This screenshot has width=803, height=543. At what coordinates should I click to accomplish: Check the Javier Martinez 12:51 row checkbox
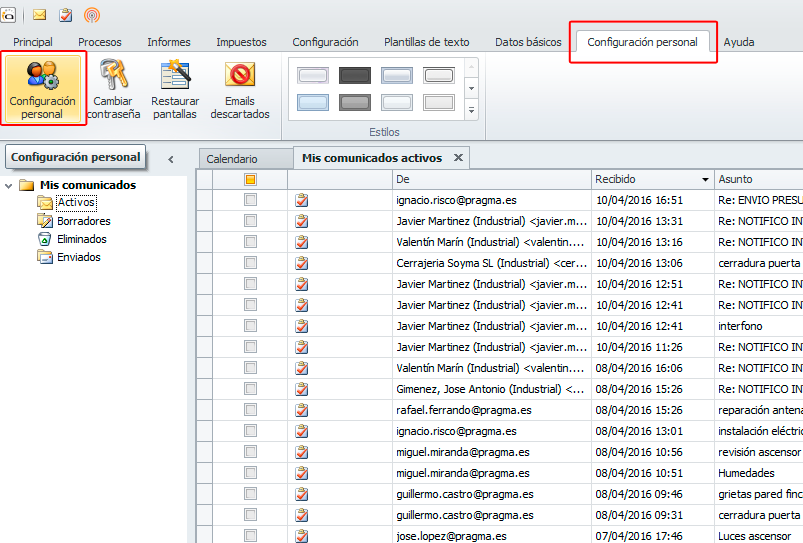point(250,284)
